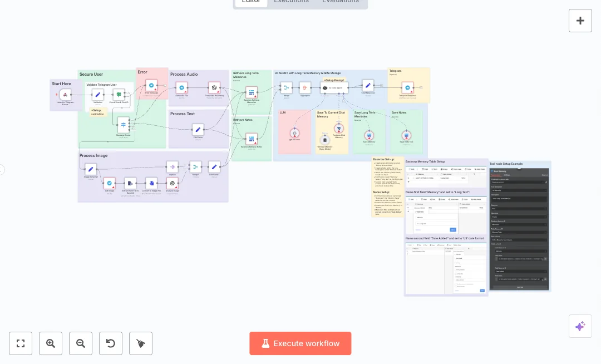Open add node panel with plus button
The height and width of the screenshot is (364, 601).
(x=580, y=21)
